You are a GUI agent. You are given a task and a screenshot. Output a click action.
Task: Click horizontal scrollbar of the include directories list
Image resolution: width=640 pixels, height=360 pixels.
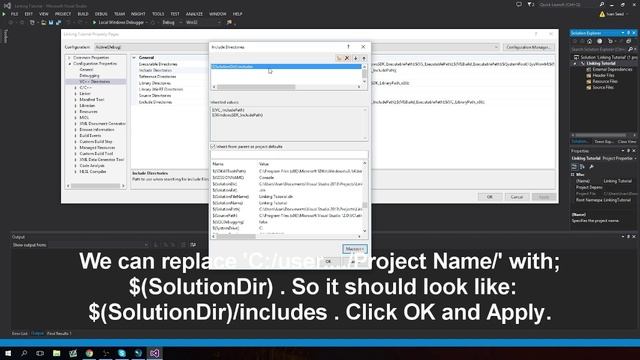[x=256, y=87]
